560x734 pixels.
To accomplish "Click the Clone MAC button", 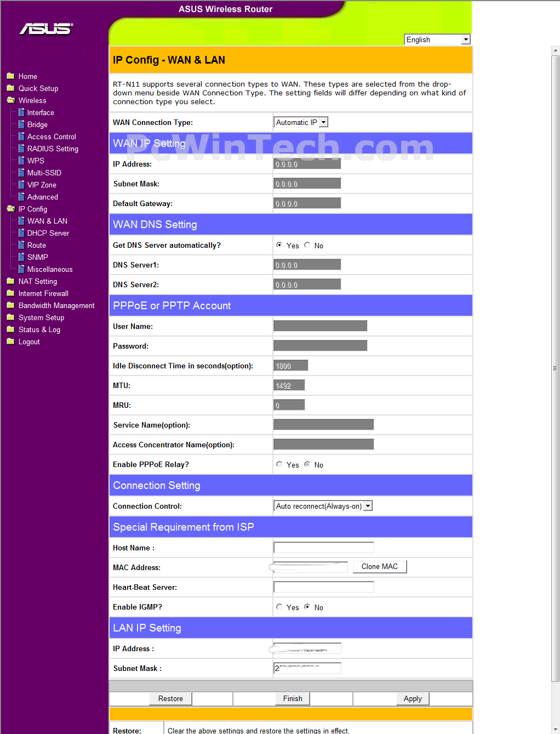I will tap(380, 566).
